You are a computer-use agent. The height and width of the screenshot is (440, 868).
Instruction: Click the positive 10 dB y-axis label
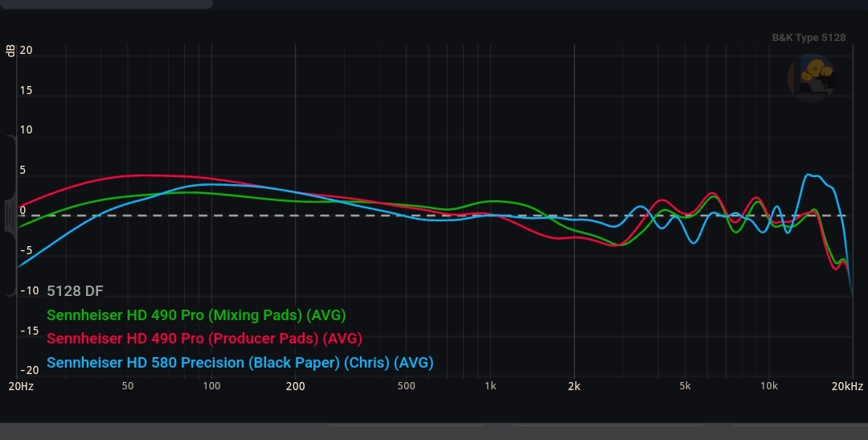(x=26, y=130)
